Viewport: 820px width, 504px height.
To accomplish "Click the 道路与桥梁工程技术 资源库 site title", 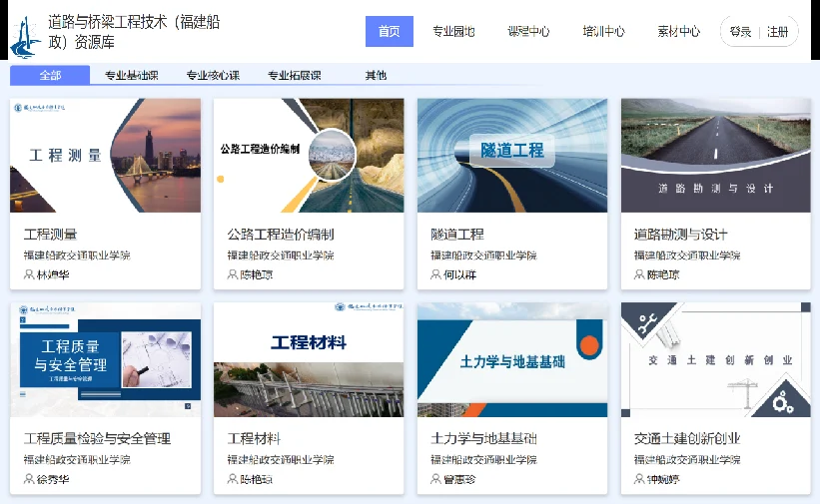I will [134, 32].
